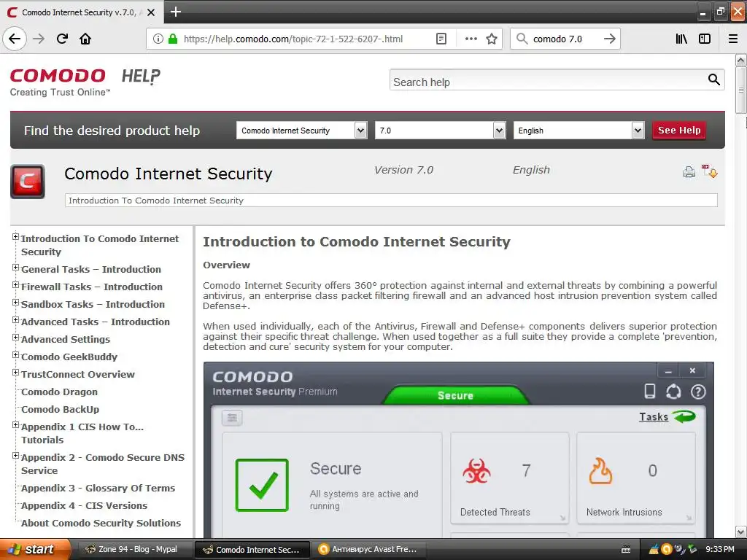This screenshot has height=560, width=747.
Task: Click the red See Help button
Action: coord(679,130)
